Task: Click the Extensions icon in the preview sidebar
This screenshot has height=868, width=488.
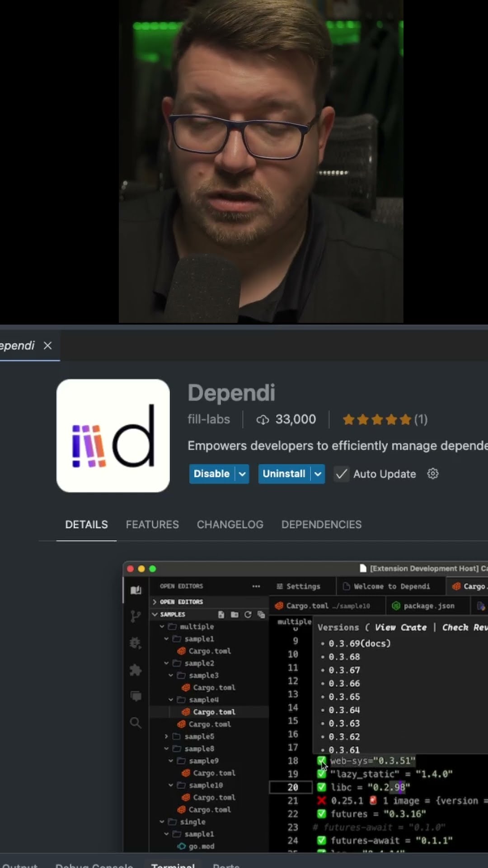Action: point(136,670)
